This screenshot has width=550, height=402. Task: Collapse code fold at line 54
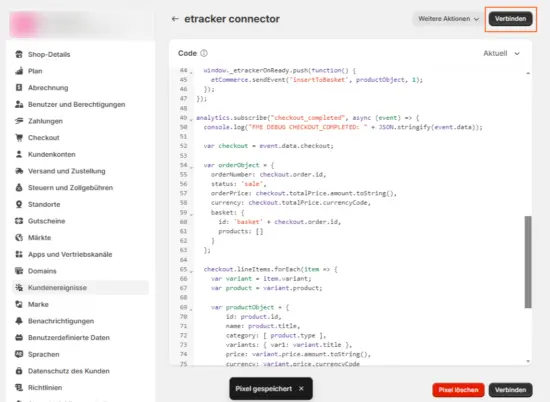point(191,167)
